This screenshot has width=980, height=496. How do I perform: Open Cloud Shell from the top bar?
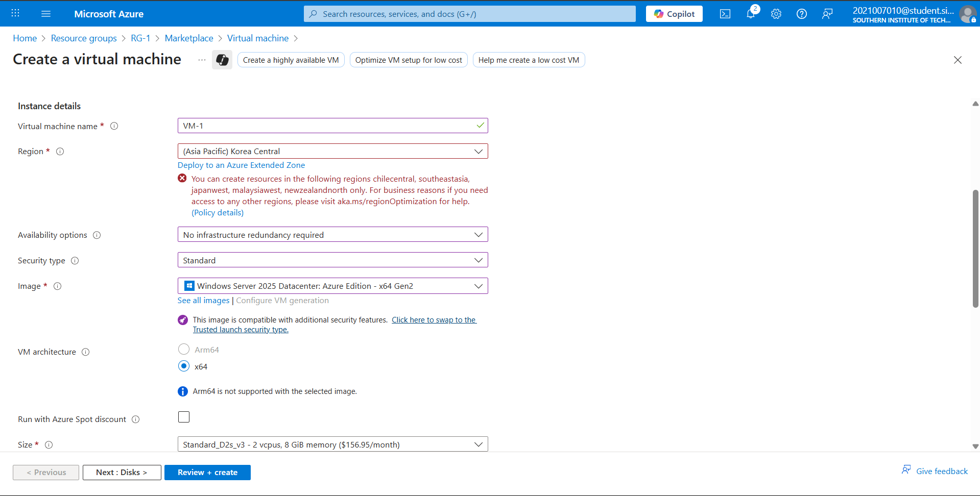(725, 14)
